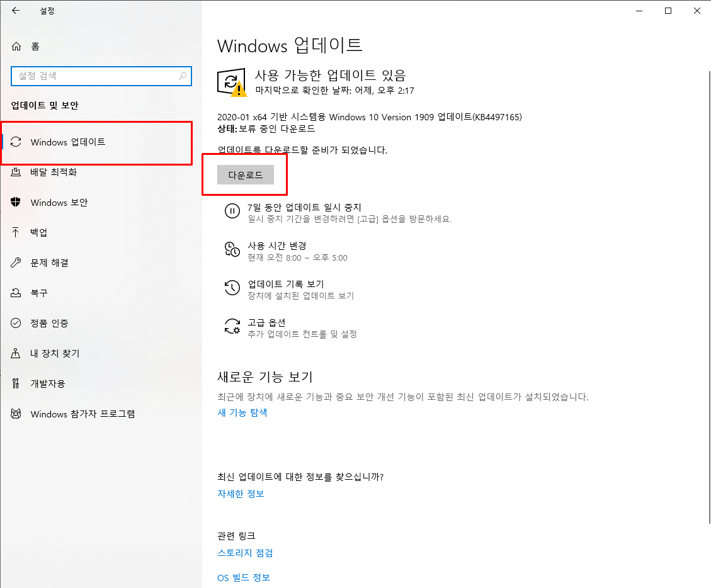Click the 다운로드 button
The image size is (711, 588).
click(x=246, y=175)
